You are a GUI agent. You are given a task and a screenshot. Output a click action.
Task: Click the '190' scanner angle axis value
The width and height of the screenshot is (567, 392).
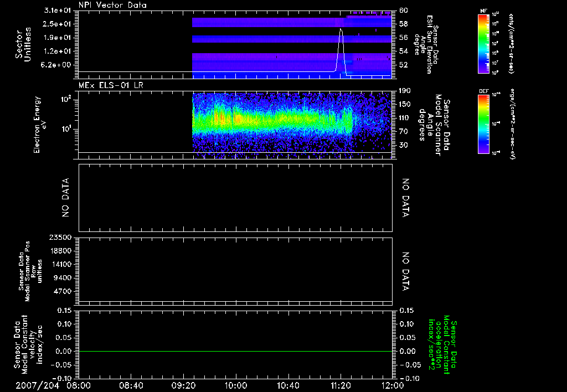pos(406,91)
